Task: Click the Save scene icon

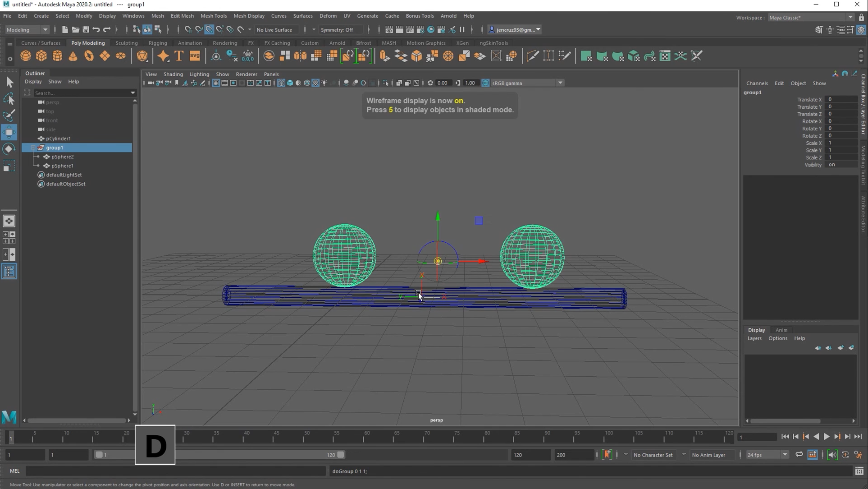Action: pyautogui.click(x=86, y=30)
